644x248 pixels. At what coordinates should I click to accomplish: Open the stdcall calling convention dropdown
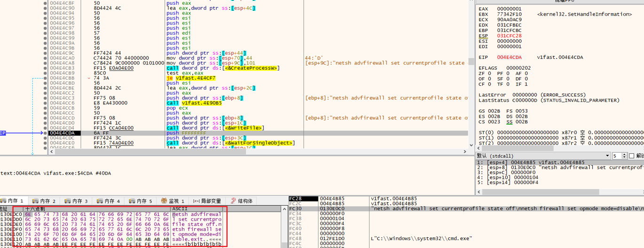606,156
